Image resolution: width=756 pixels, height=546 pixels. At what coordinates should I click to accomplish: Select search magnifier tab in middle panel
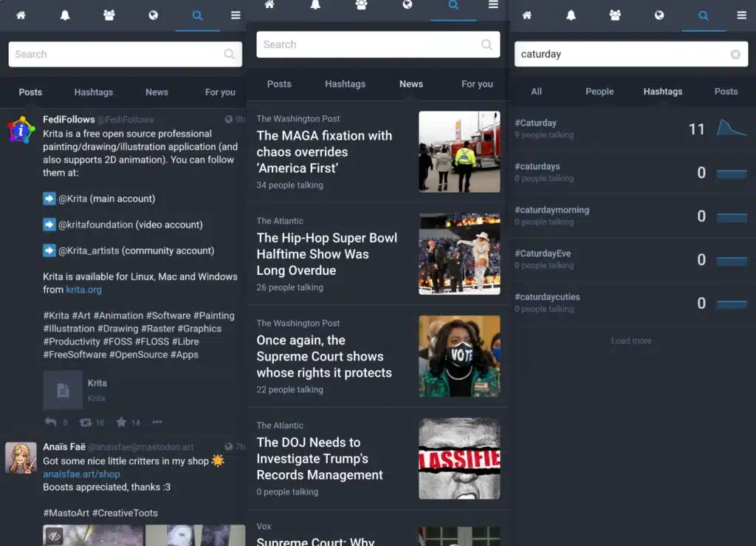pos(453,4)
